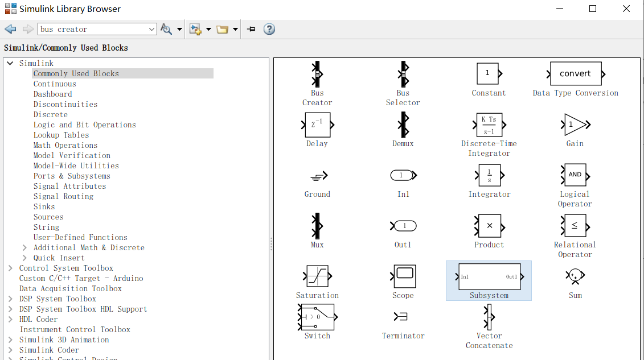Select the Sources category in the tree
644x360 pixels.
click(x=48, y=217)
